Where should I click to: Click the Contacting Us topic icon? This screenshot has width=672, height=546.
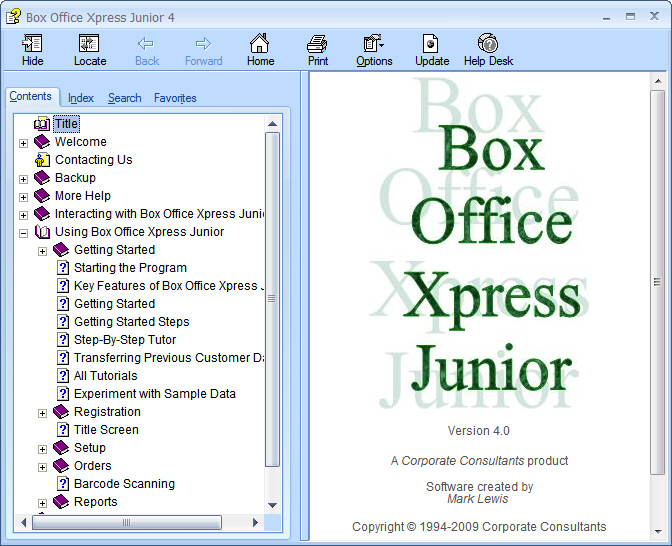(x=42, y=160)
